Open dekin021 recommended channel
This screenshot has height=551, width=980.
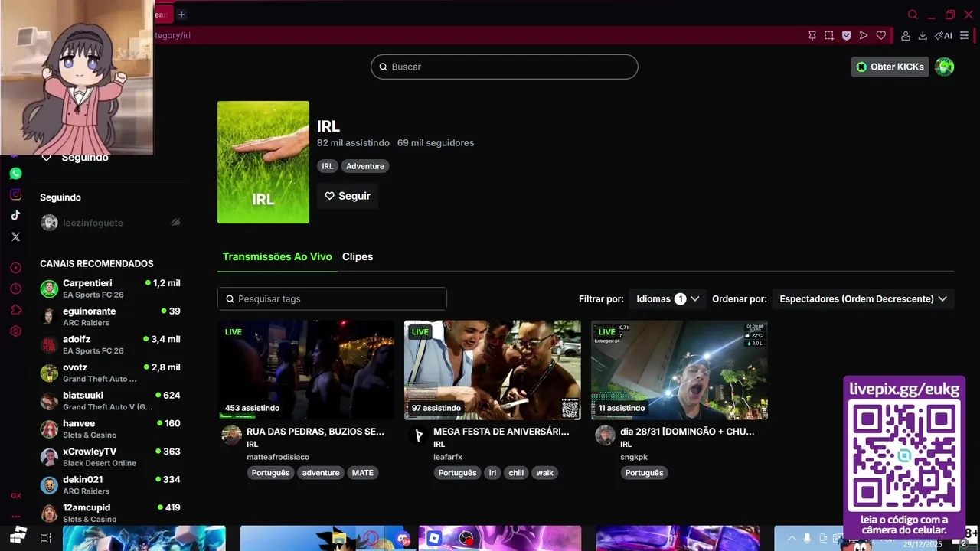click(x=110, y=485)
